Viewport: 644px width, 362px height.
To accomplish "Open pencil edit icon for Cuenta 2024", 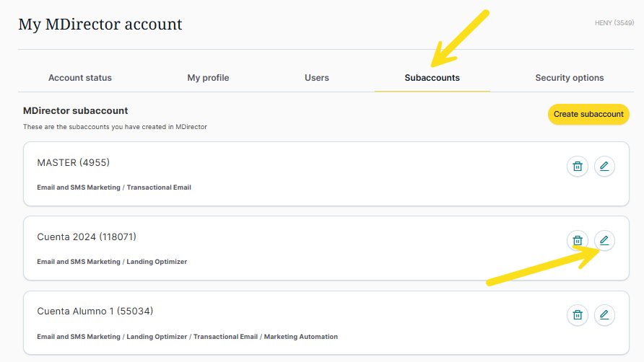I will pyautogui.click(x=604, y=241).
